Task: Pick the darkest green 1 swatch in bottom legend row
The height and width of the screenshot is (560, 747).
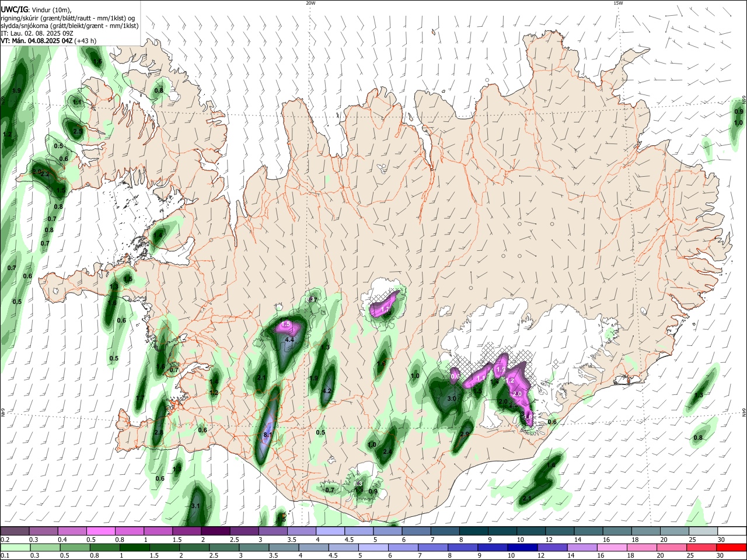Action: point(135,548)
